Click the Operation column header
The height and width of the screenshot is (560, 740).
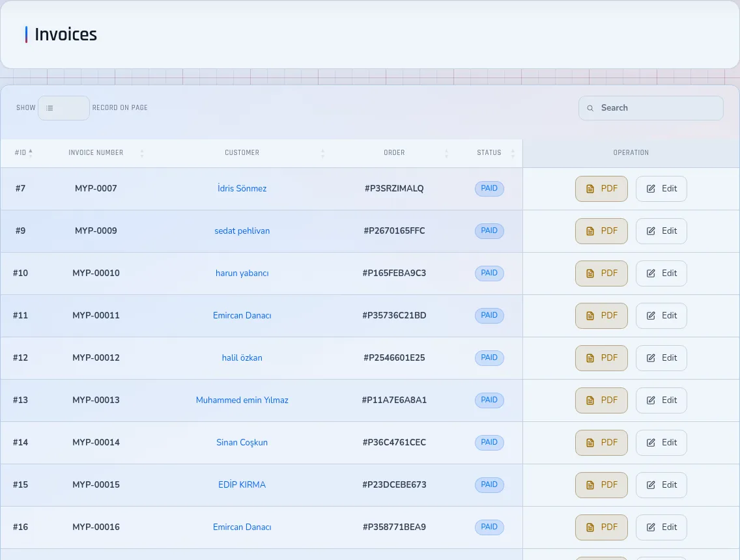click(x=631, y=152)
